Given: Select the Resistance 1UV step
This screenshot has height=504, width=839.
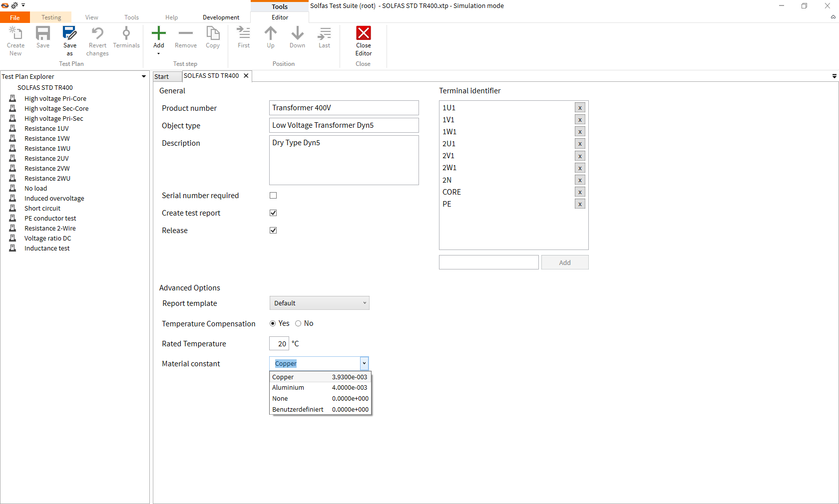Looking at the screenshot, I should (x=46, y=129).
